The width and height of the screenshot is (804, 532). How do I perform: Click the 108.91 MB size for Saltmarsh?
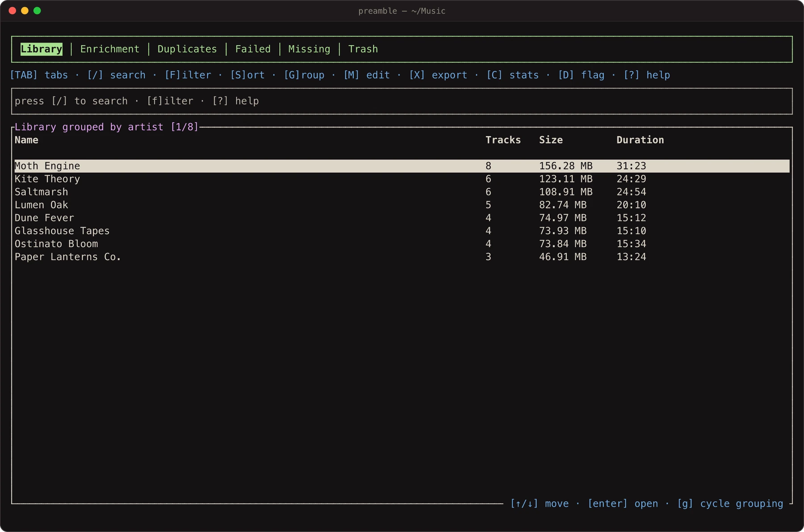coord(566,192)
